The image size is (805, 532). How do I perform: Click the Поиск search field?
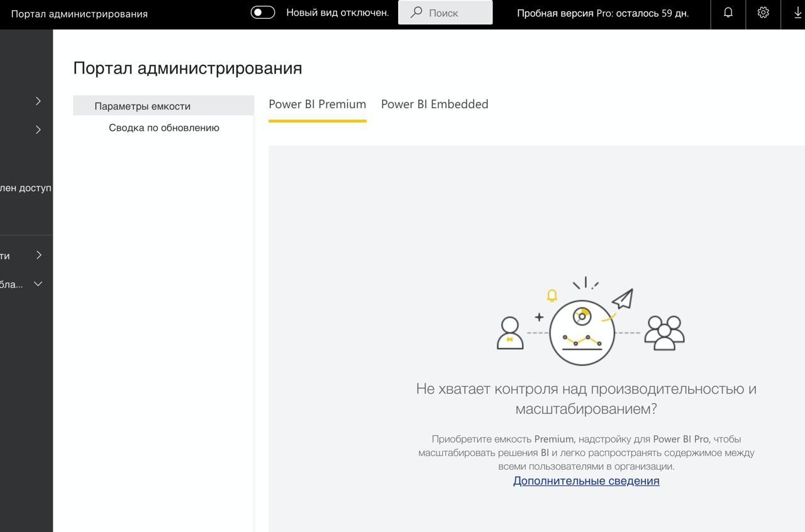(x=445, y=13)
